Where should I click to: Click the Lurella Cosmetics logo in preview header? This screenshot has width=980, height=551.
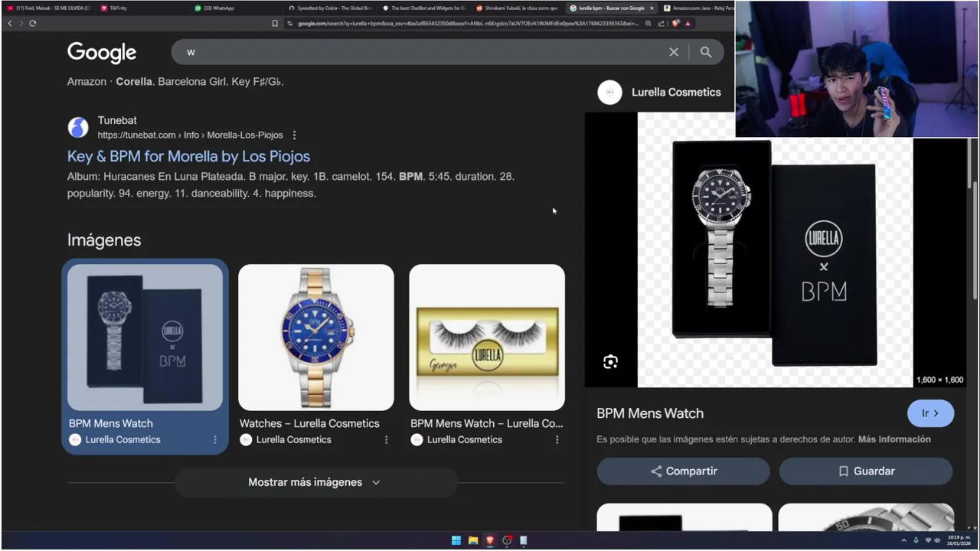pos(609,93)
